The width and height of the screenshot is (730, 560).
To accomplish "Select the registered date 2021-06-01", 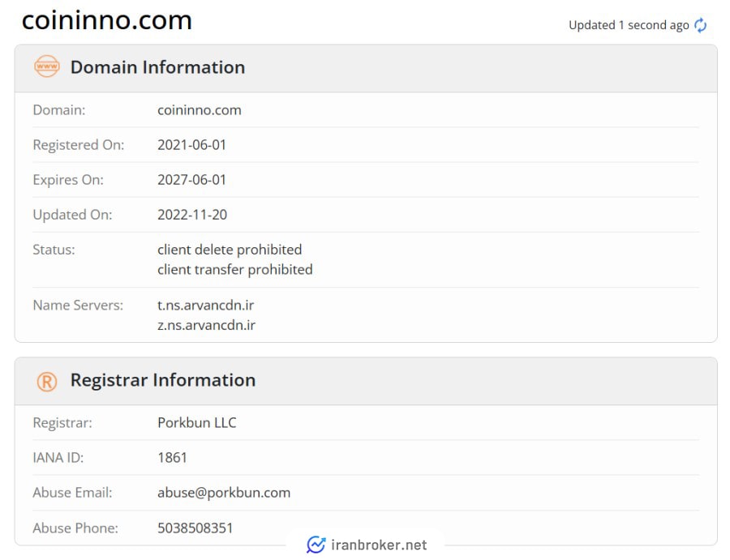I will [x=191, y=145].
